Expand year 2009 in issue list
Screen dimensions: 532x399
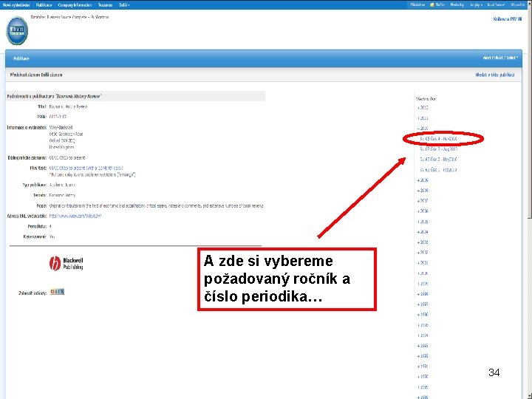(423, 180)
